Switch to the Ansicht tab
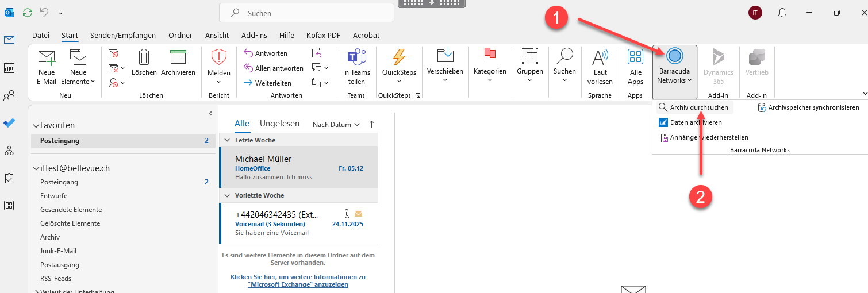The height and width of the screenshot is (293, 868). [217, 35]
